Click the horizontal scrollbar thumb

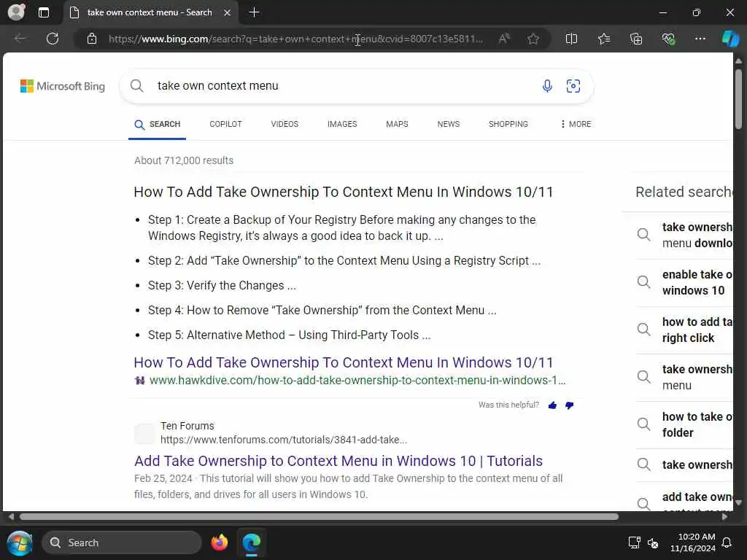point(319,517)
